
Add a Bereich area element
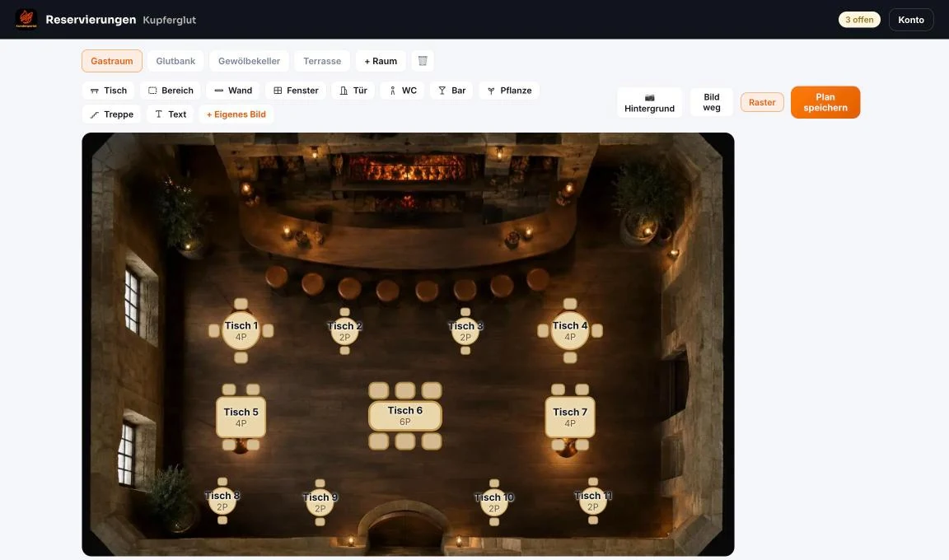(171, 90)
